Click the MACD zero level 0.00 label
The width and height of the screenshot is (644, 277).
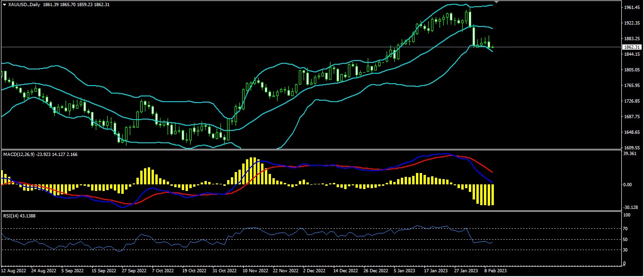point(628,184)
